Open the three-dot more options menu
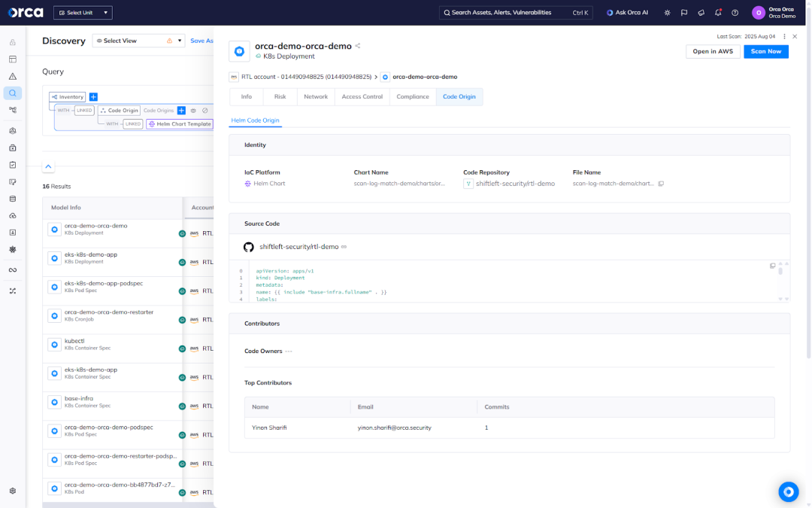Image resolution: width=812 pixels, height=508 pixels. pyautogui.click(x=784, y=37)
